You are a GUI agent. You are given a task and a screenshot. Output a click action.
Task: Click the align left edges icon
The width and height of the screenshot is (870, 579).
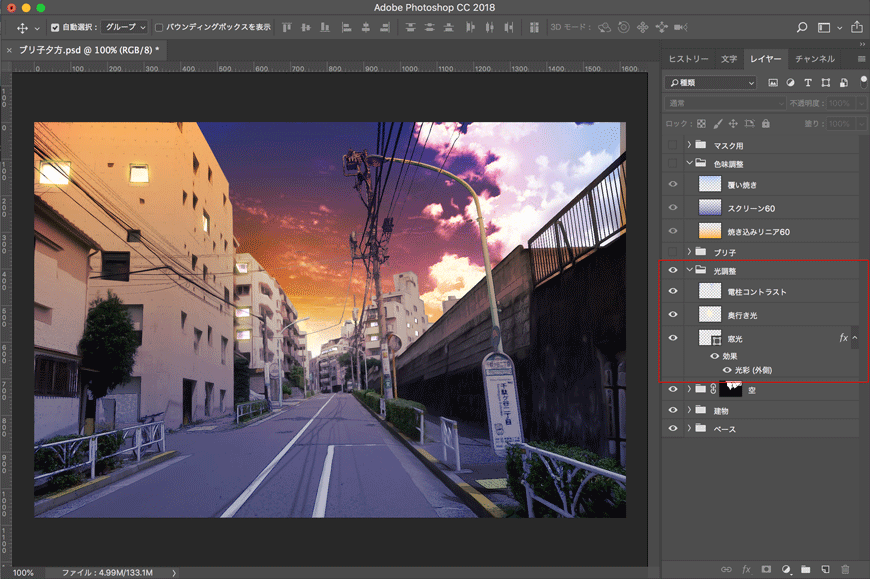pyautogui.click(x=346, y=27)
